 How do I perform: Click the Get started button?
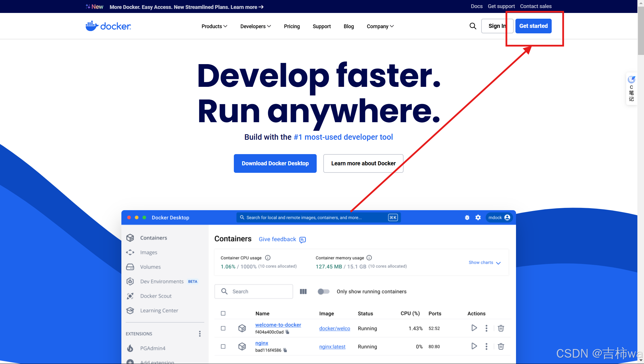pyautogui.click(x=533, y=26)
